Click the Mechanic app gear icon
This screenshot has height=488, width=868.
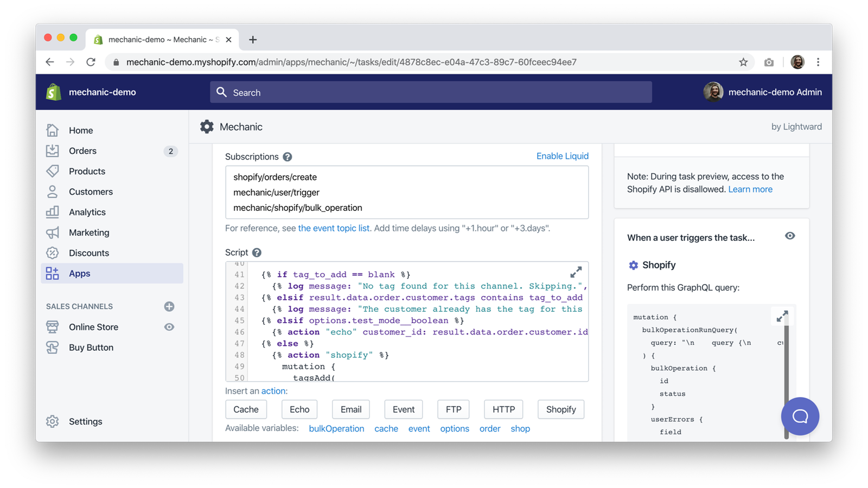pyautogui.click(x=207, y=127)
